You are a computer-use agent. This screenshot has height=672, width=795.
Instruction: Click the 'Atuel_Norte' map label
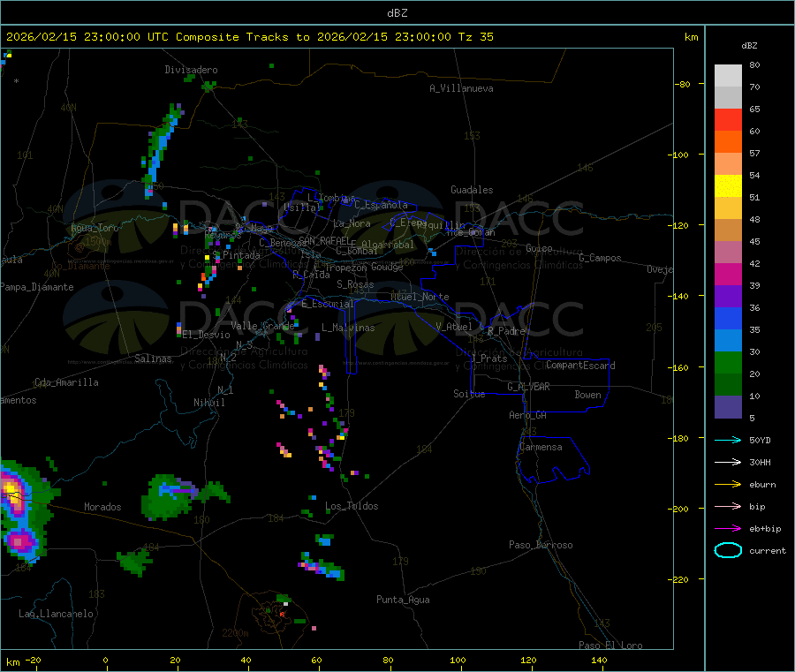[420, 297]
